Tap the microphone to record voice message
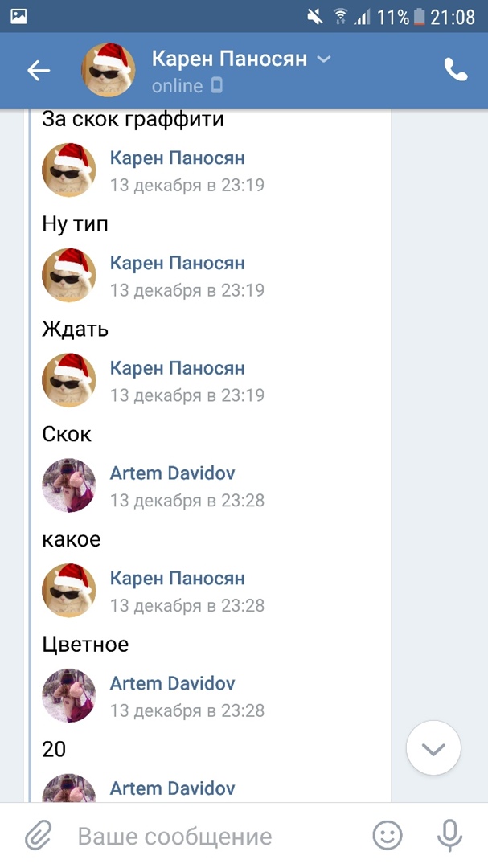The width and height of the screenshot is (488, 868). point(449,836)
